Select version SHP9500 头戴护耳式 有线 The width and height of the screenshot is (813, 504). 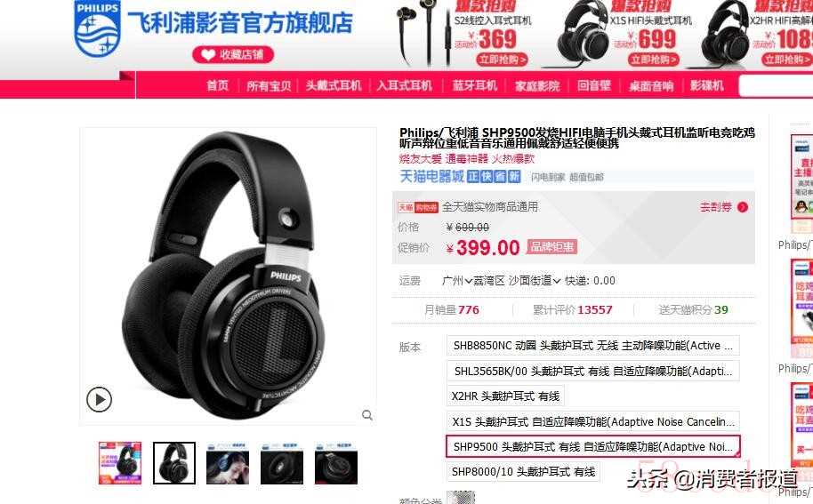pyautogui.click(x=592, y=446)
